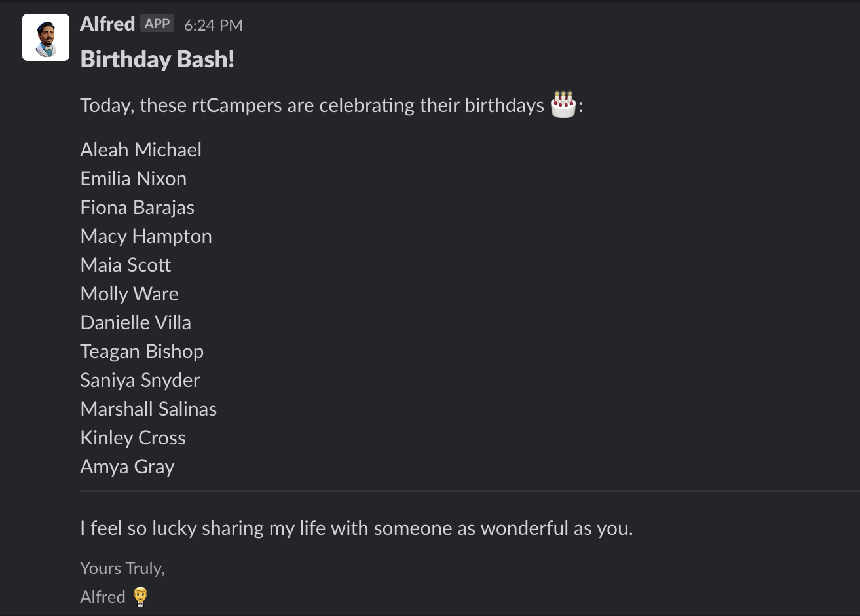Click on Macy Hampton in the list
The width and height of the screenshot is (860, 616).
[146, 236]
